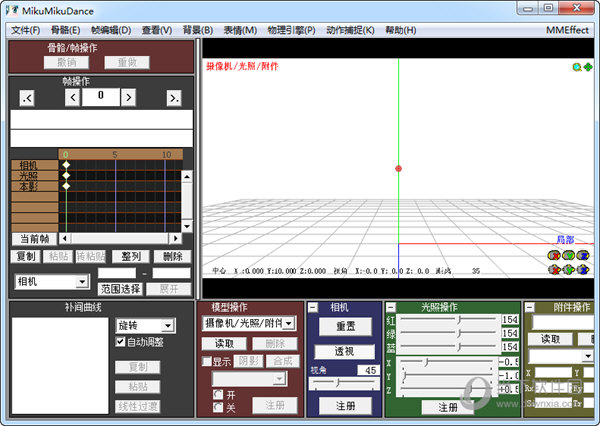Step forward one frame with the > button
600x426 pixels.
point(129,98)
